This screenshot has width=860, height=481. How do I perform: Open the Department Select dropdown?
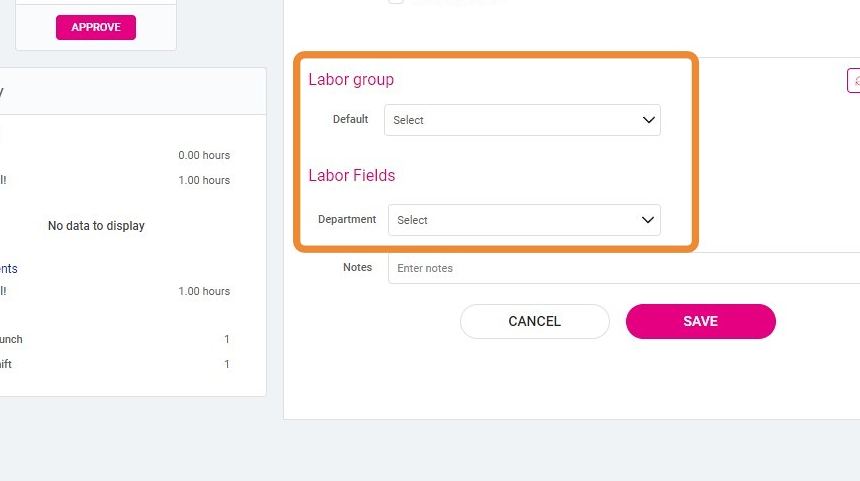point(524,220)
